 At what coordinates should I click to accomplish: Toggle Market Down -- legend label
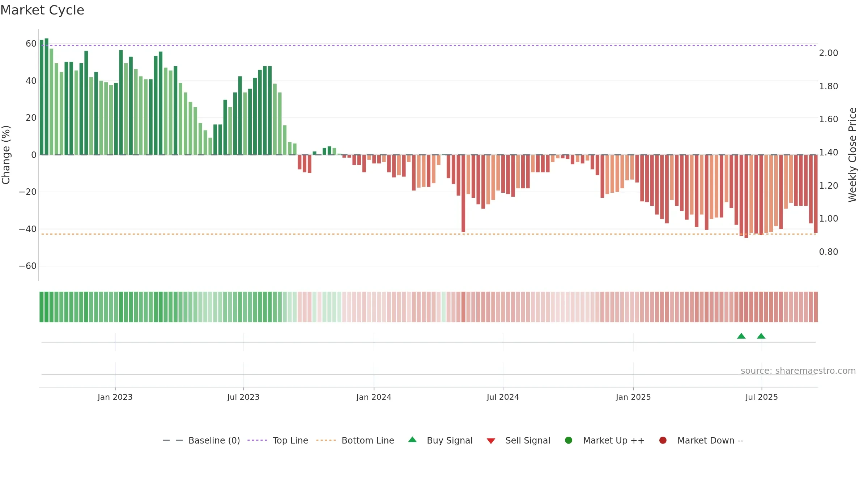pos(710,440)
